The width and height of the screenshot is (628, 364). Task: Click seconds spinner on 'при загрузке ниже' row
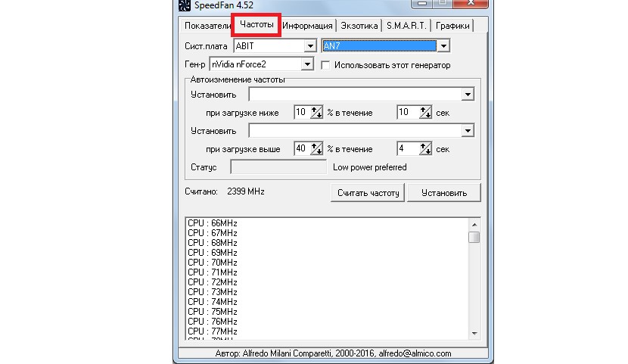[425, 113]
